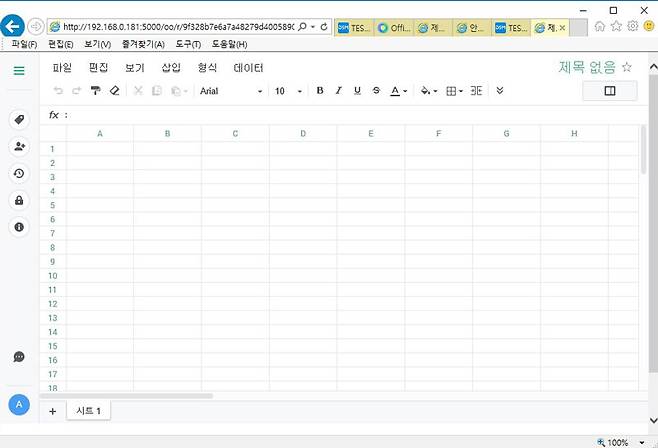Open the hamburger menu in the sidebar
This screenshot has height=448, width=658.
click(x=19, y=70)
